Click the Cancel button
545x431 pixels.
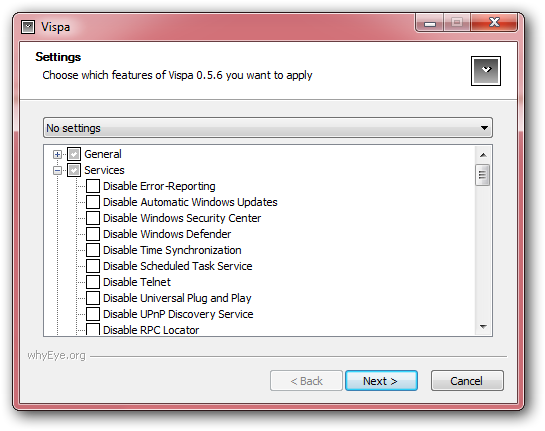pos(467,381)
